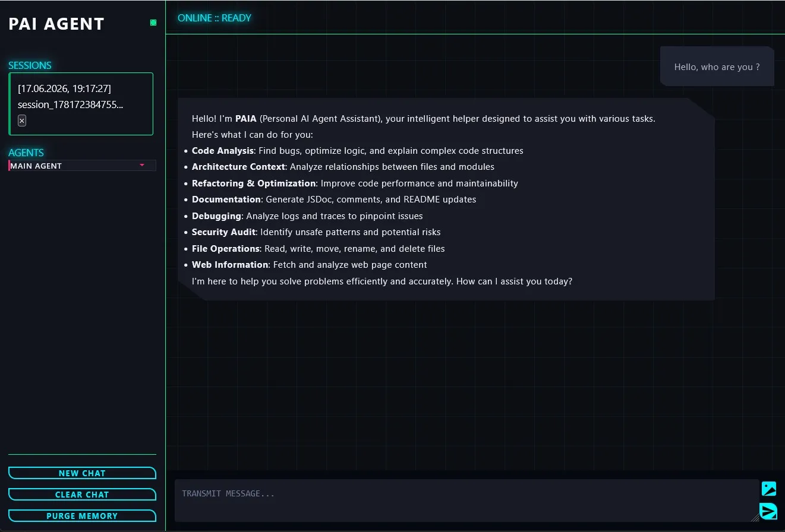Click the File Operations bullet text
Screen dimensions: 785x532
click(x=319, y=249)
